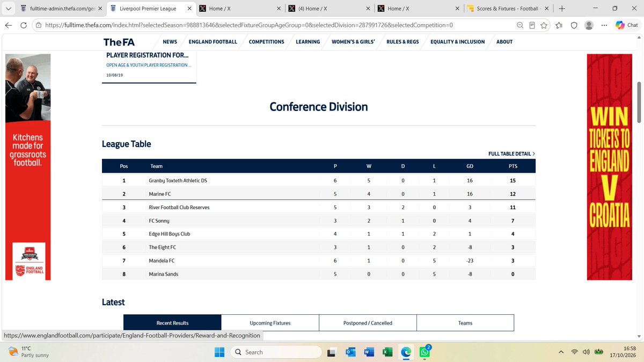The height and width of the screenshot is (362, 644).
Task: Click the PTS column header
Action: [513, 166]
